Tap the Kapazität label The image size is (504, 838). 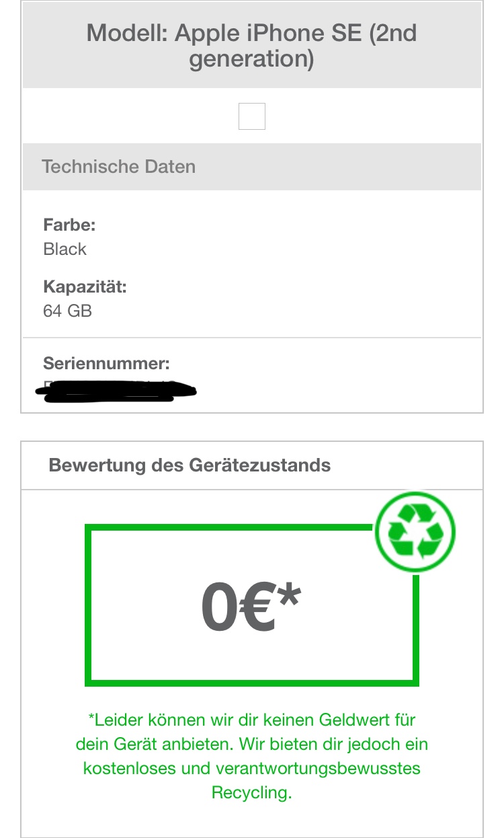click(85, 287)
